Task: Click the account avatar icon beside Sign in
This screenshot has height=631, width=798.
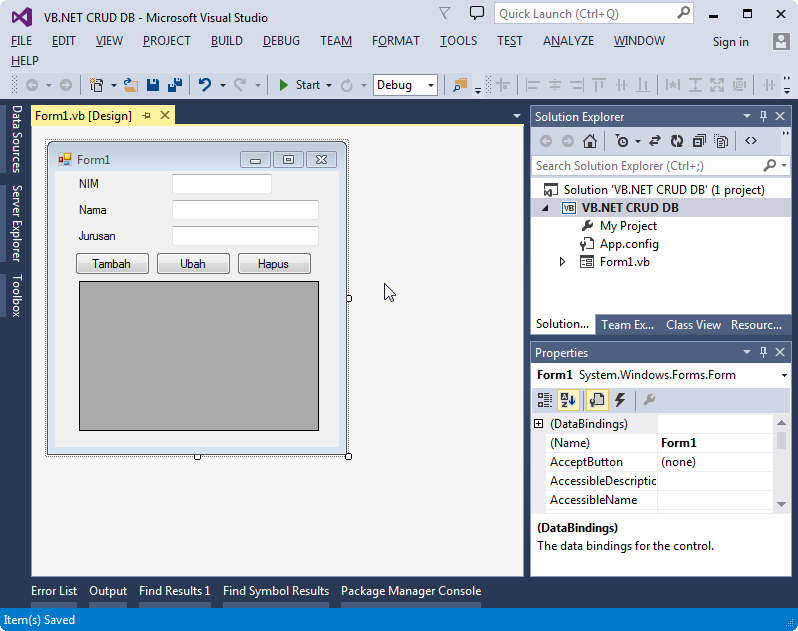Action: 781,41
